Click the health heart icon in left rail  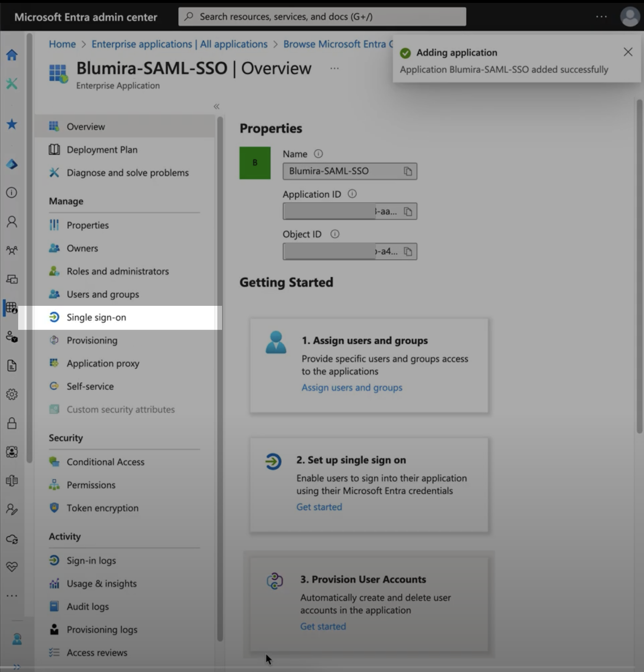pos(12,567)
